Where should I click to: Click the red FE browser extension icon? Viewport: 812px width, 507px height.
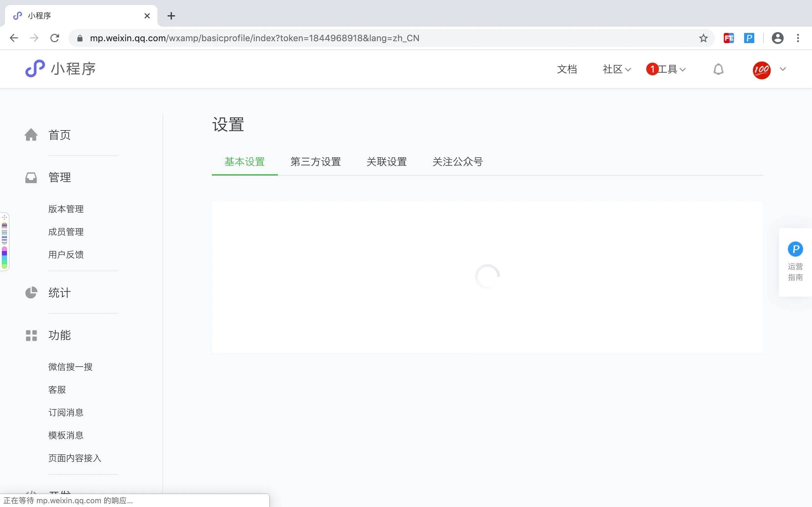pyautogui.click(x=729, y=38)
